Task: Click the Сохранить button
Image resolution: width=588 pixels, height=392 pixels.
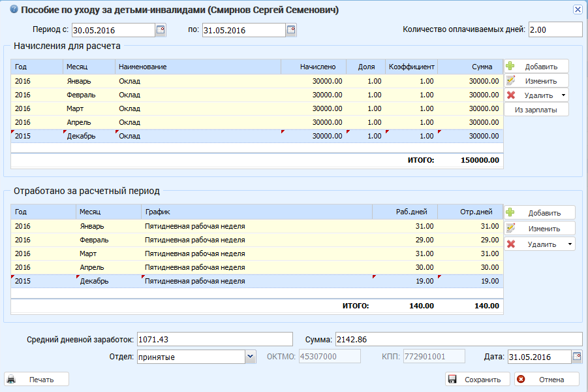Action: 477,379
